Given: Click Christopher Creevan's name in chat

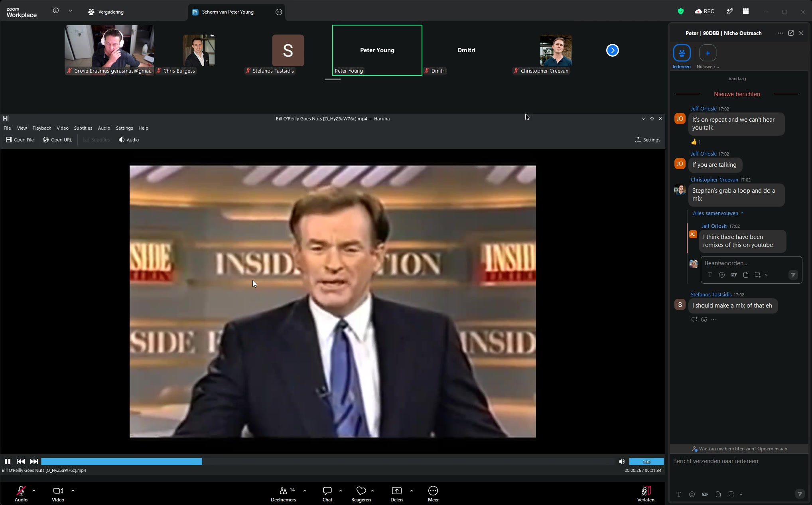Looking at the screenshot, I should click(714, 180).
